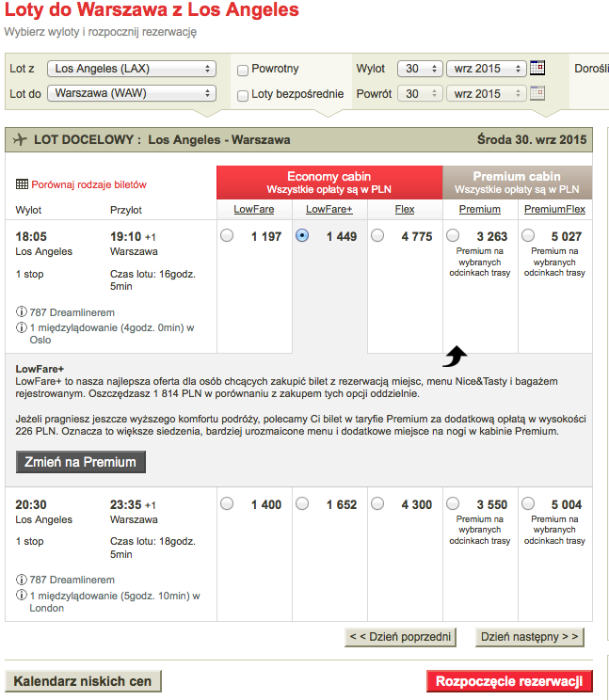Click info icon beside 787 Dreamlinerem, first flight
Image resolution: width=609 pixels, height=700 pixels.
21,311
